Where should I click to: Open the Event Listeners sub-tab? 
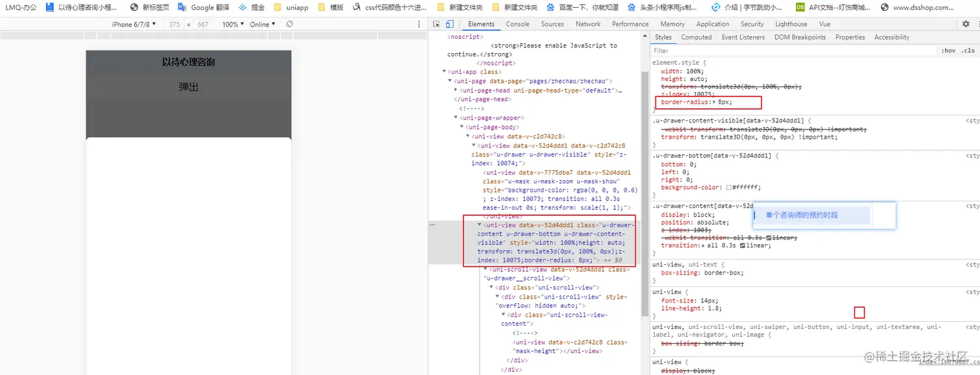coord(743,37)
